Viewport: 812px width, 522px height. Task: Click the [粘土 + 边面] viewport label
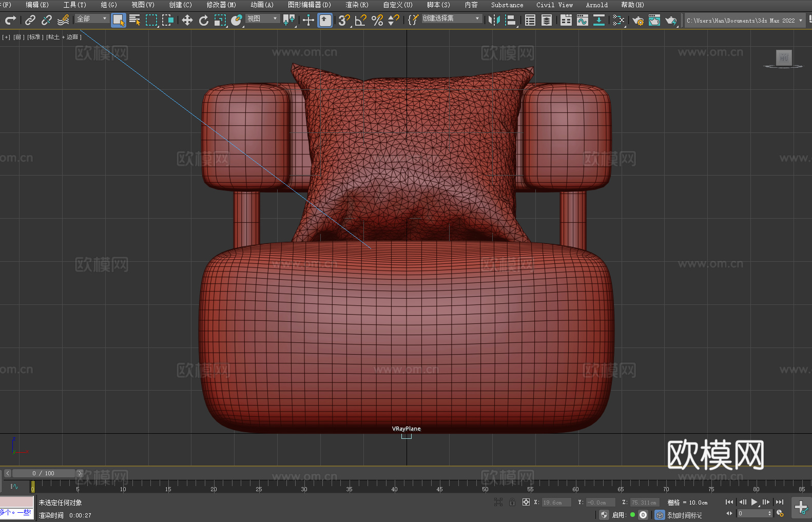[x=64, y=37]
